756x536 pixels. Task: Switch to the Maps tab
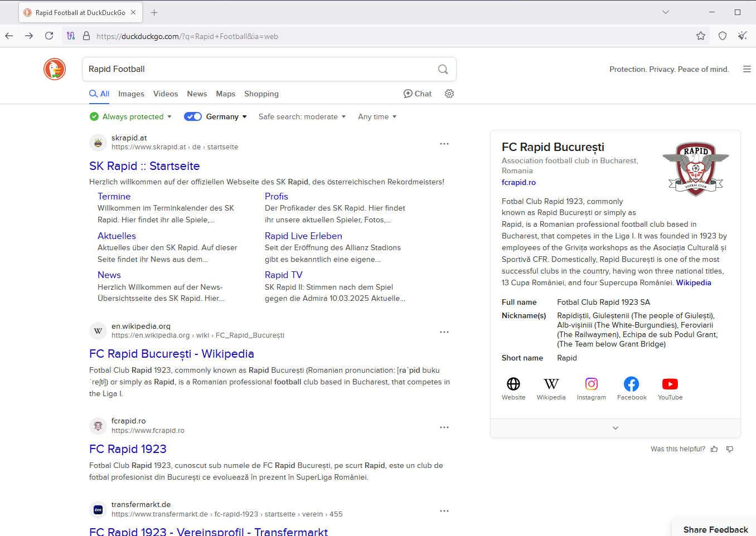click(x=226, y=94)
